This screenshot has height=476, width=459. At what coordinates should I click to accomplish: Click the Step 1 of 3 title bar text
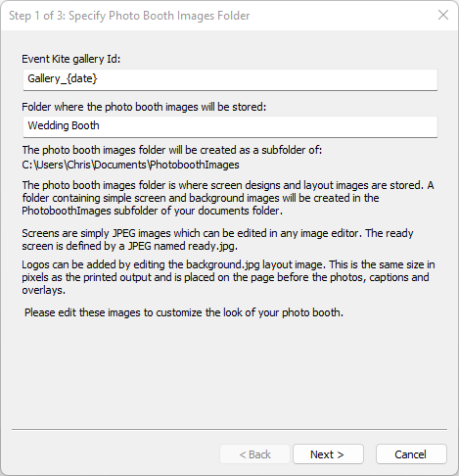(x=129, y=16)
